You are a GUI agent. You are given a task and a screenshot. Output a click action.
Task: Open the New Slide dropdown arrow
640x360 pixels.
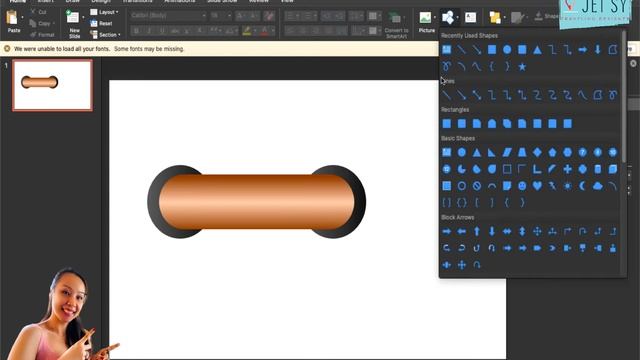[x=83, y=18]
